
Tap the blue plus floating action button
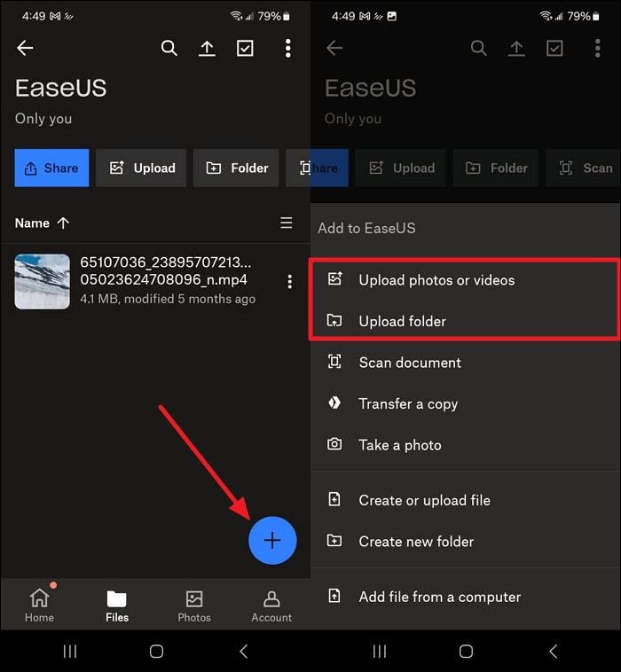coord(272,540)
